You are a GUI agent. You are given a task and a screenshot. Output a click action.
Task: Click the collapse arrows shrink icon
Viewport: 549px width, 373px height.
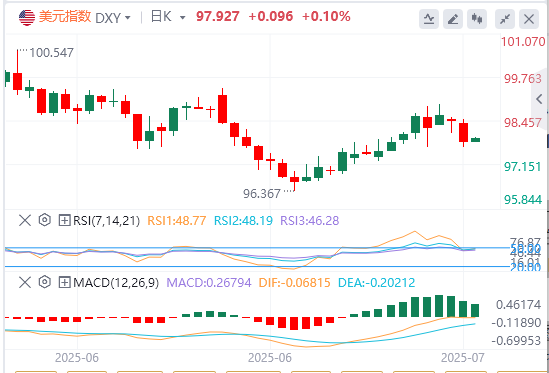point(505,19)
